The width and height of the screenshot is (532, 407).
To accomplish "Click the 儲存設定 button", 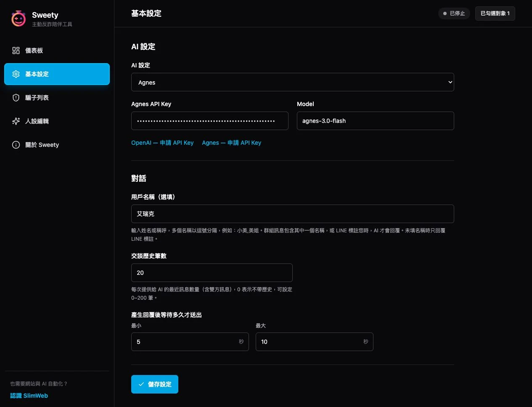I will tap(154, 384).
